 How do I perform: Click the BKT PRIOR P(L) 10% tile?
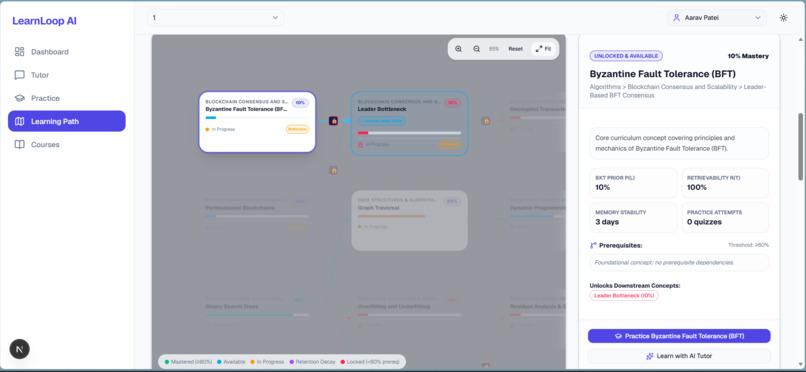click(x=633, y=183)
